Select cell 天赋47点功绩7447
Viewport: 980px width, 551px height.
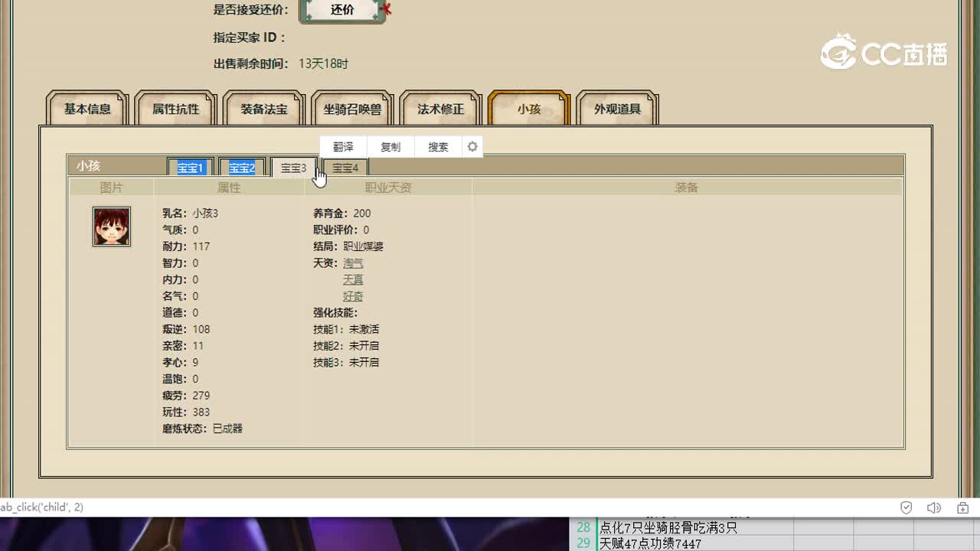click(x=694, y=543)
